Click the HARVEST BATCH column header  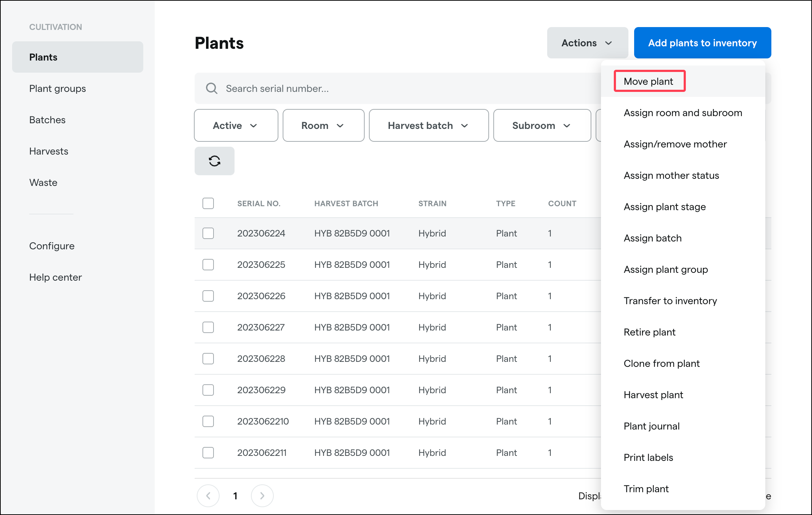coord(346,203)
